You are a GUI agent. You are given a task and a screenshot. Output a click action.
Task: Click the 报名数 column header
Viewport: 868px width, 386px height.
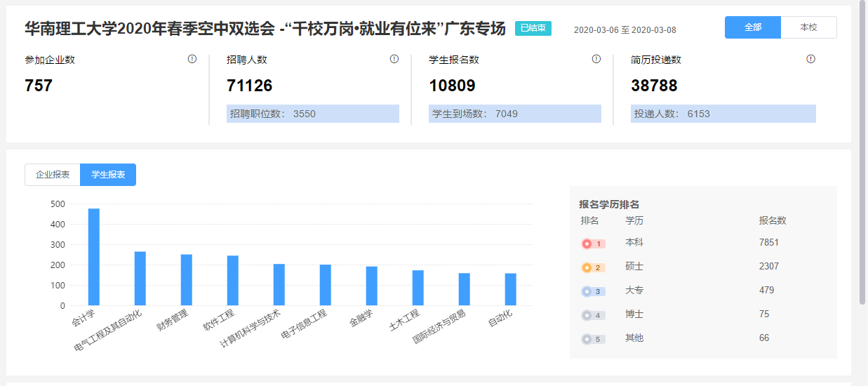click(x=773, y=220)
